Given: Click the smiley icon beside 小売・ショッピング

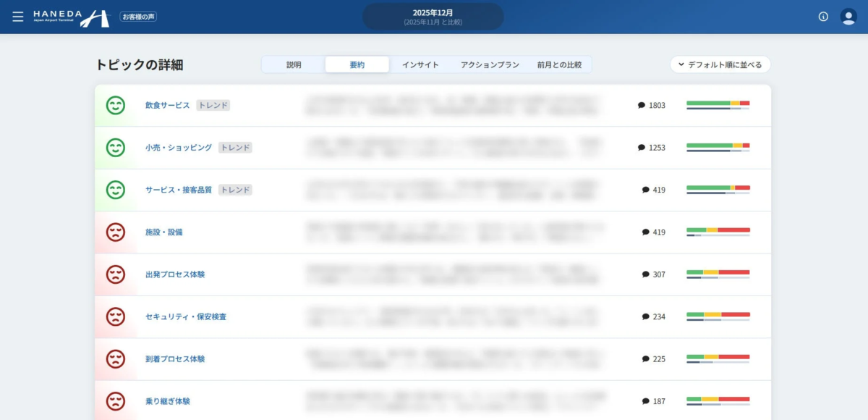Looking at the screenshot, I should coord(116,147).
